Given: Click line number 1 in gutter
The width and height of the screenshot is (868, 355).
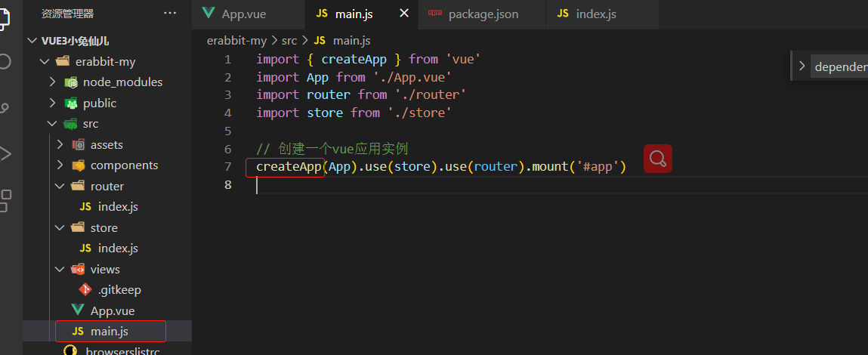Looking at the screenshot, I should 228,59.
